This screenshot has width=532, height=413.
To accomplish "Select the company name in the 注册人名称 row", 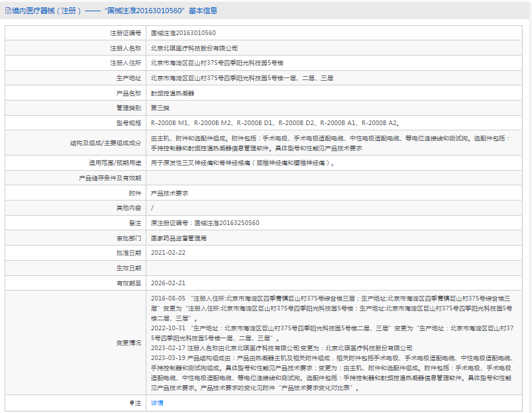I will tap(194, 48).
